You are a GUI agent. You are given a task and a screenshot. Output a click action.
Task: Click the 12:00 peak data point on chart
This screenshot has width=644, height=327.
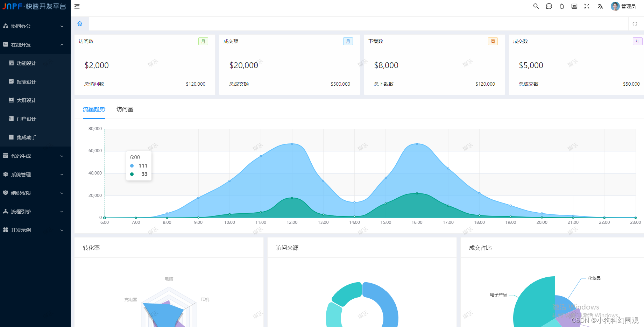[x=292, y=144]
